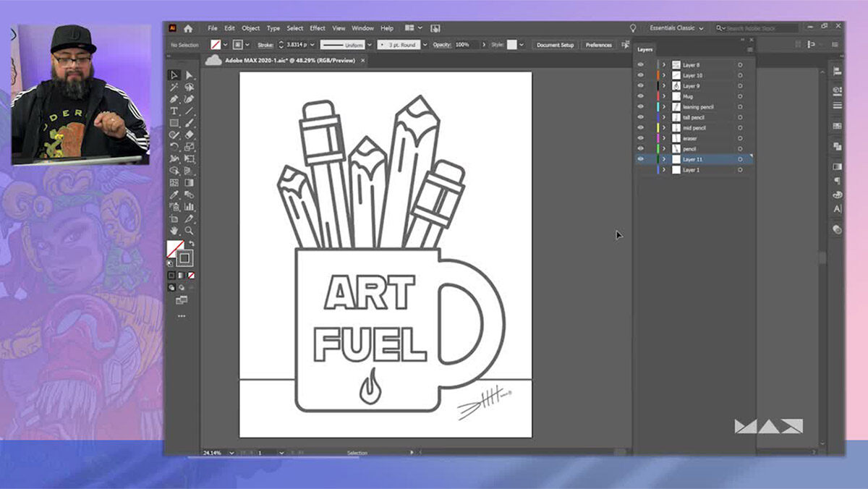
Task: Pick the Eyedropper tool
Action: (x=174, y=195)
